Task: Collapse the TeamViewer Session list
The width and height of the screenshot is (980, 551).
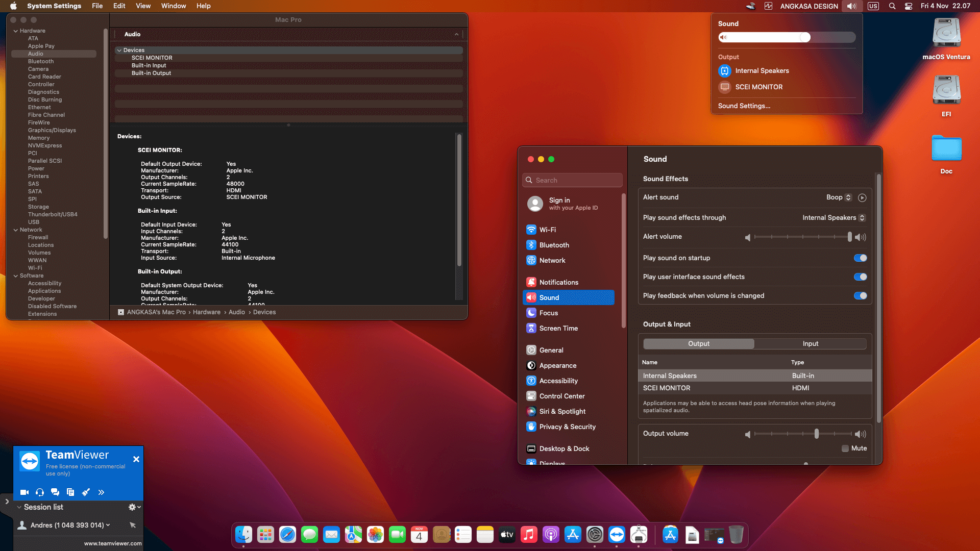Action: tap(19, 507)
